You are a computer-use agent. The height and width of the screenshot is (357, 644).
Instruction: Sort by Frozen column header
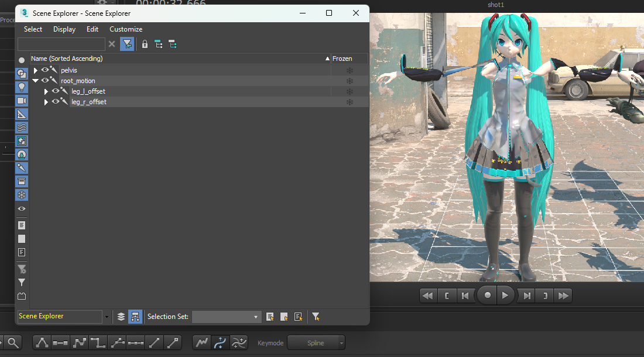350,59
